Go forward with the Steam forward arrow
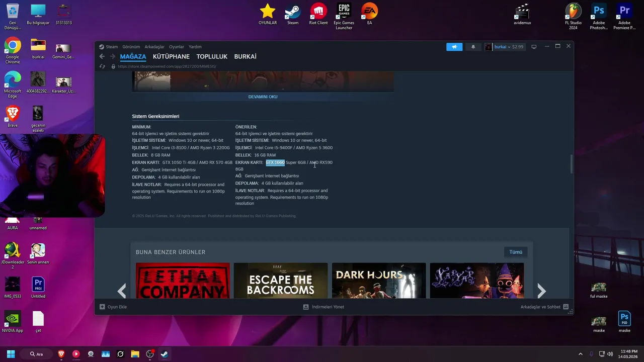This screenshot has width=644, height=362. click(x=112, y=57)
